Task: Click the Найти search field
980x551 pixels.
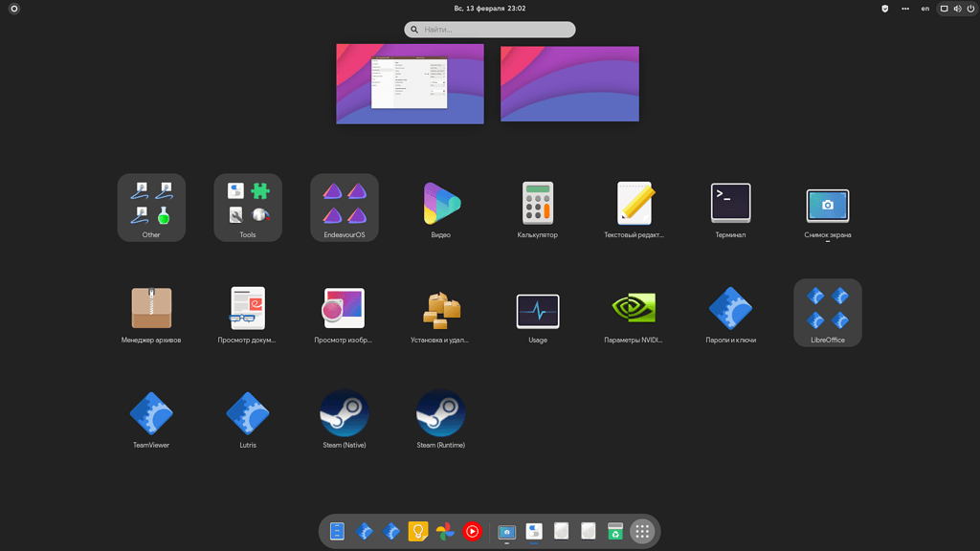Action: click(x=489, y=29)
